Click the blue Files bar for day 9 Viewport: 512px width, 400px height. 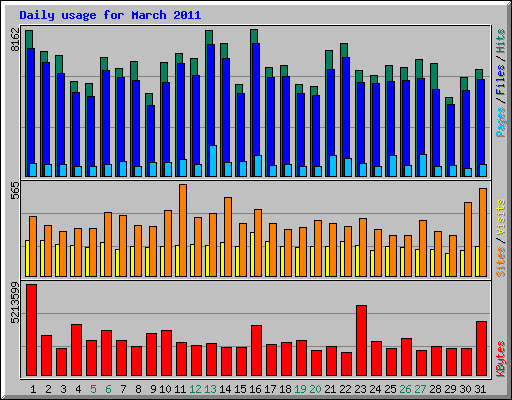click(151, 133)
